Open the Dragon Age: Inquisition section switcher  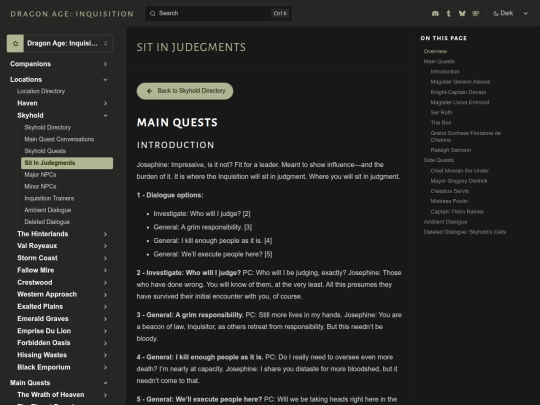60,43
